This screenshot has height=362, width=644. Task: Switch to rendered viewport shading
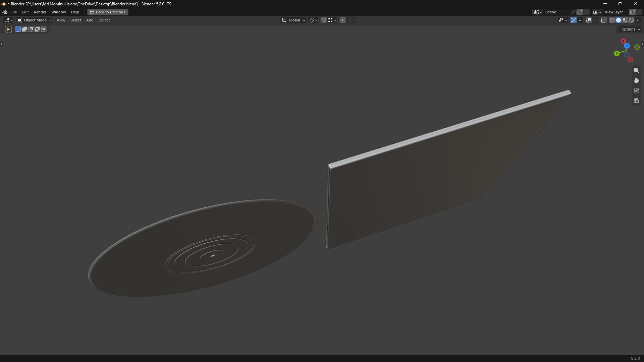[x=631, y=20]
